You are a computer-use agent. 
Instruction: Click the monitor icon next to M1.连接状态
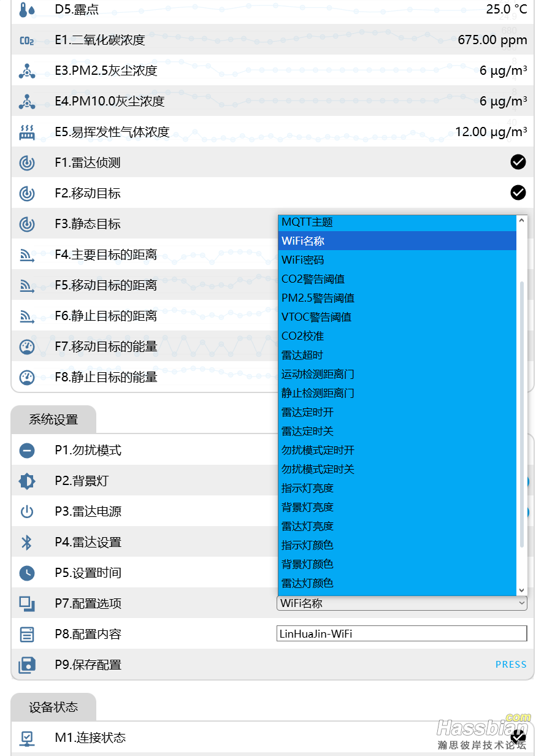(27, 738)
